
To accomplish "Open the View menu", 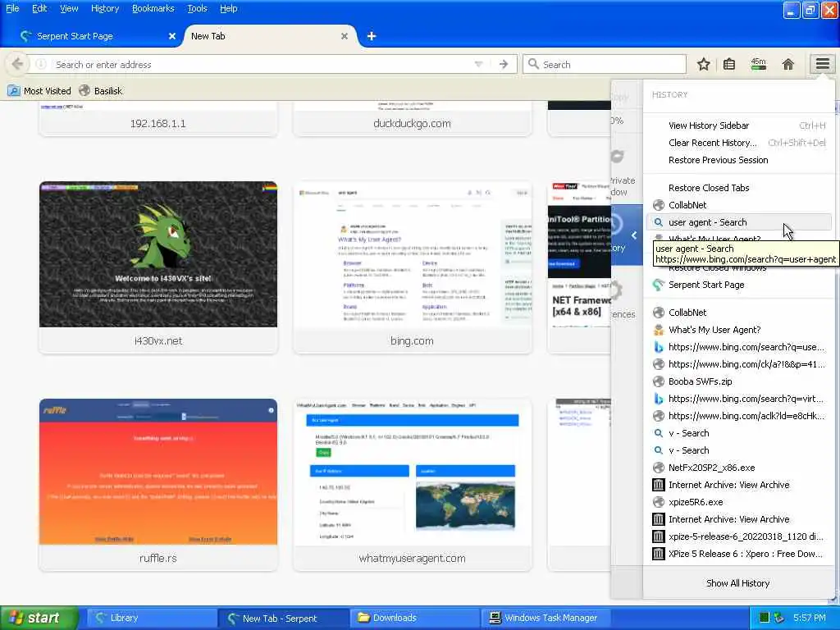I will (x=69, y=8).
